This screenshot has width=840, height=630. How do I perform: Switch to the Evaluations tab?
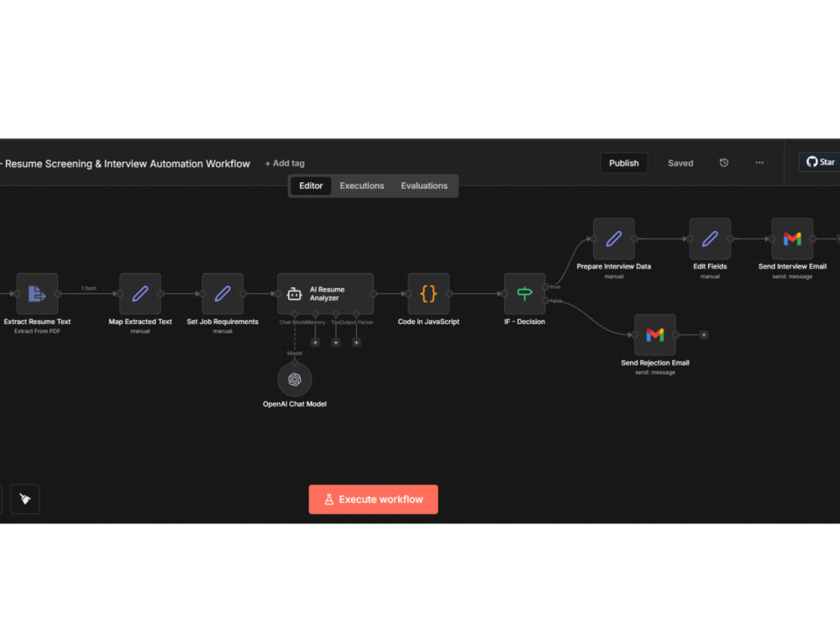[x=423, y=186]
